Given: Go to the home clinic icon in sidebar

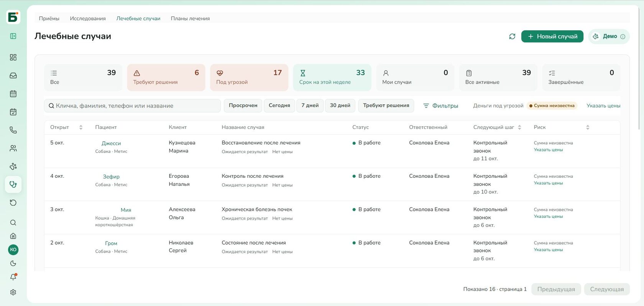Looking at the screenshot, I should [13, 236].
